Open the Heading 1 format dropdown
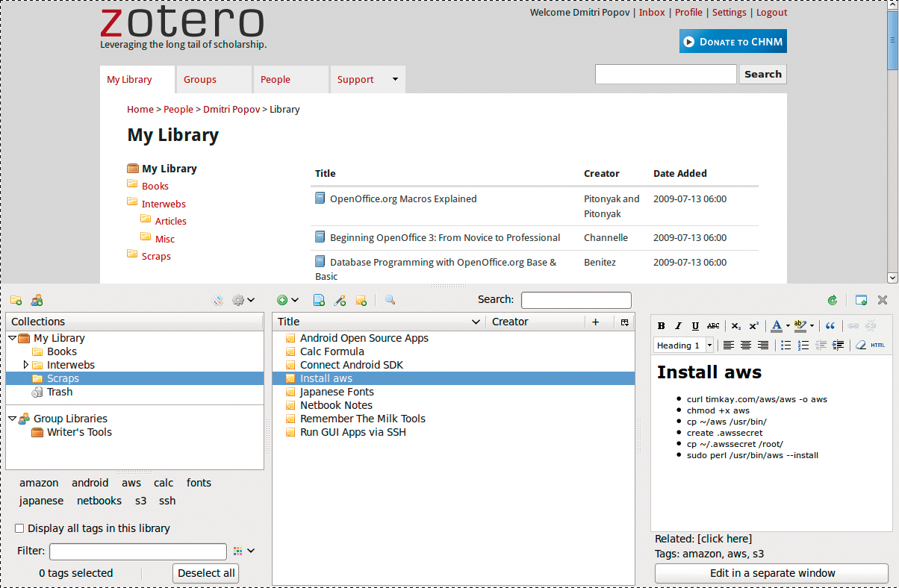899x588 pixels. (x=709, y=345)
